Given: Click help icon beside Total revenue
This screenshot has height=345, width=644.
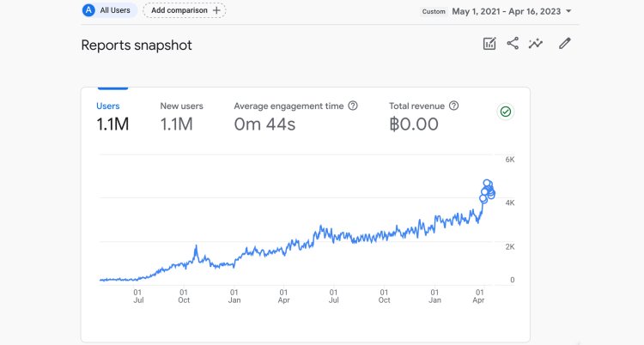Looking at the screenshot, I should coord(453,106).
